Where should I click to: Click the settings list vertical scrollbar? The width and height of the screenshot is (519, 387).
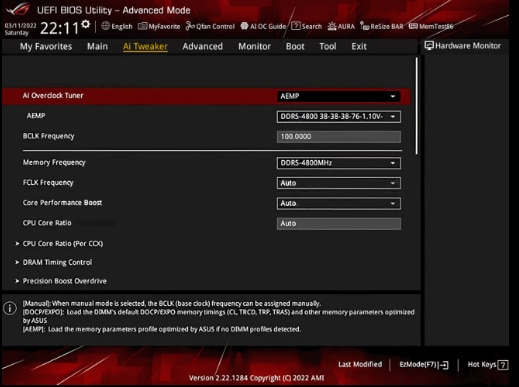click(416, 106)
